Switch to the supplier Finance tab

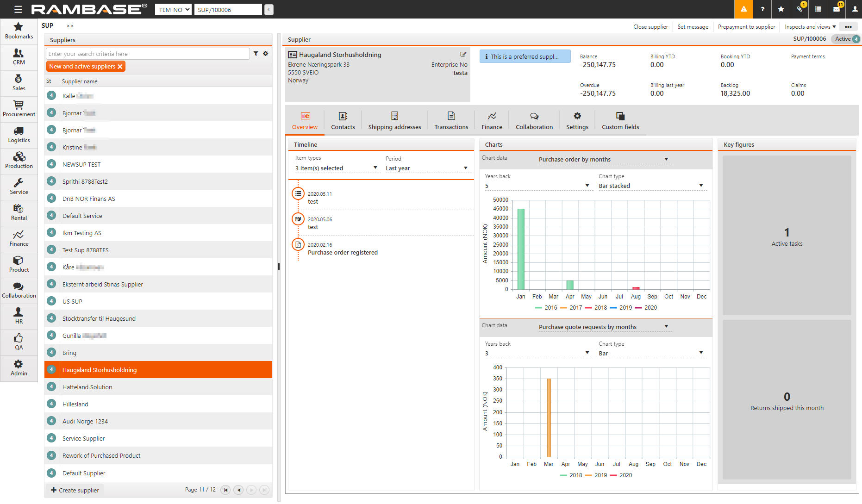click(492, 121)
